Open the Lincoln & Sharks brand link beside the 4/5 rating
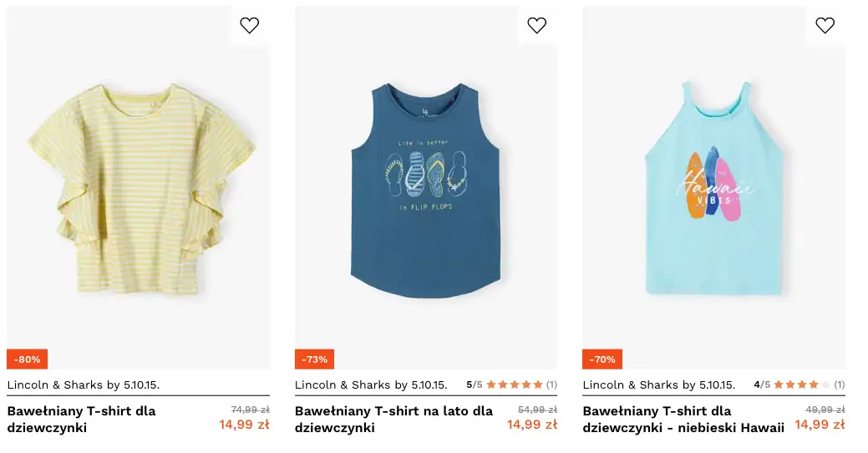 [658, 385]
